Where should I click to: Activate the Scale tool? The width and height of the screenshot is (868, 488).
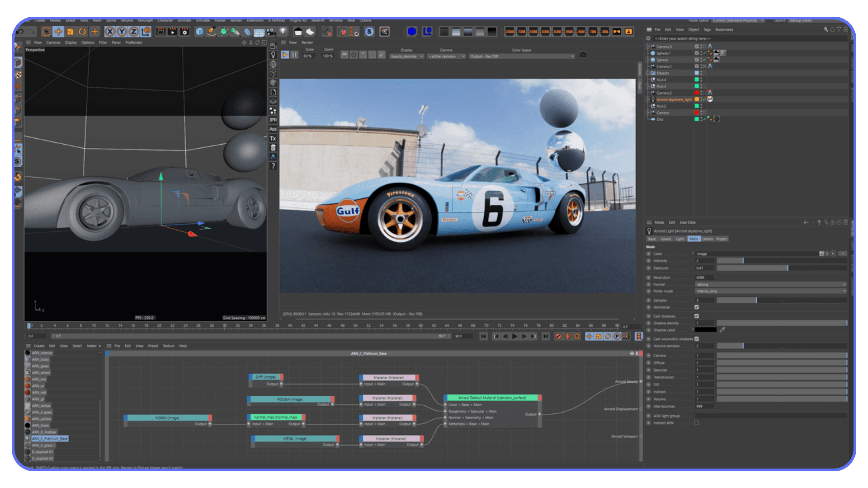(x=70, y=31)
